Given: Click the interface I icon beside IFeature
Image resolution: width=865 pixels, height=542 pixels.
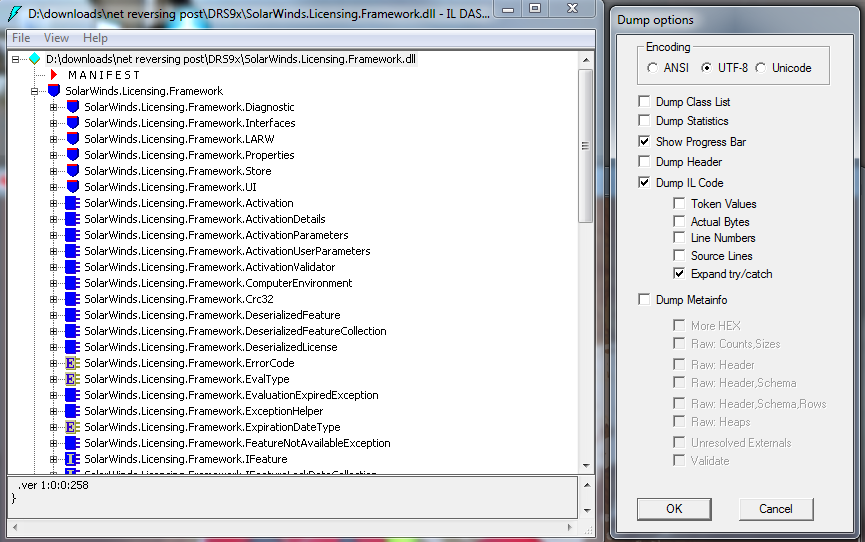Looking at the screenshot, I should (x=72, y=459).
